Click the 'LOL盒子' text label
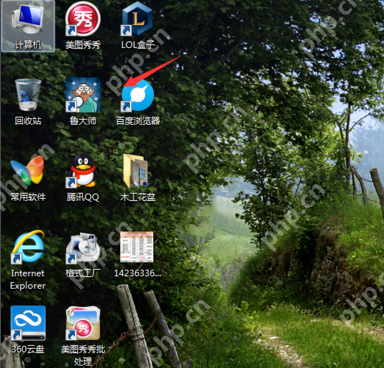Image resolution: width=384 pixels, height=368 pixels. (x=138, y=45)
